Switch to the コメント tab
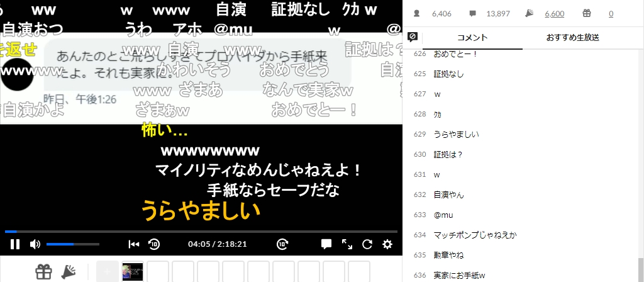This screenshot has height=282, width=644. [472, 38]
